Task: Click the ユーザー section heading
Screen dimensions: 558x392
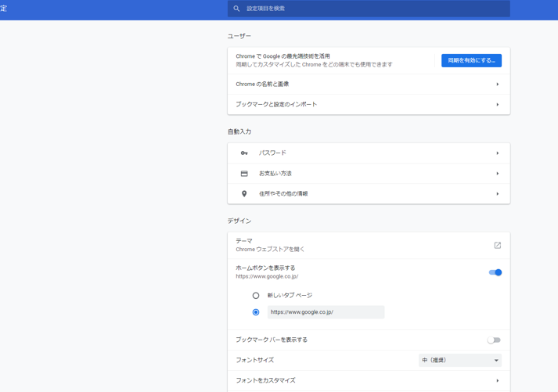Action: click(x=239, y=36)
